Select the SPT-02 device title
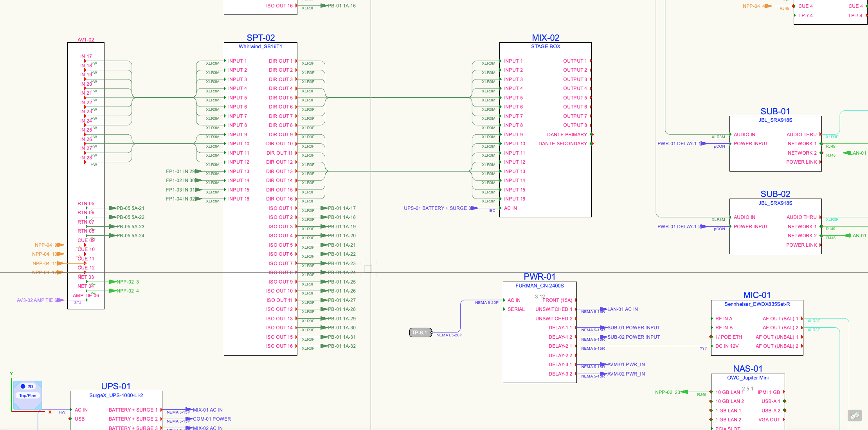The image size is (868, 430). tap(261, 38)
